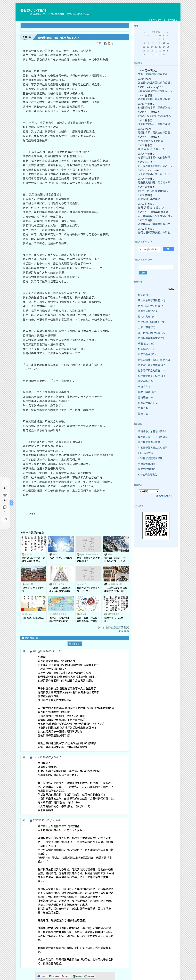Toggle the 留言列表 (3) comments header

click(x=75, y=638)
